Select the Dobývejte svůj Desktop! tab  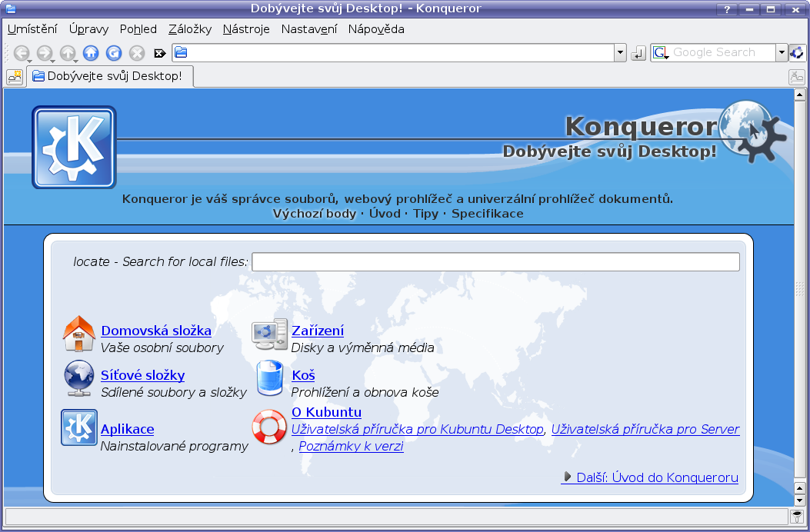pyautogui.click(x=111, y=76)
